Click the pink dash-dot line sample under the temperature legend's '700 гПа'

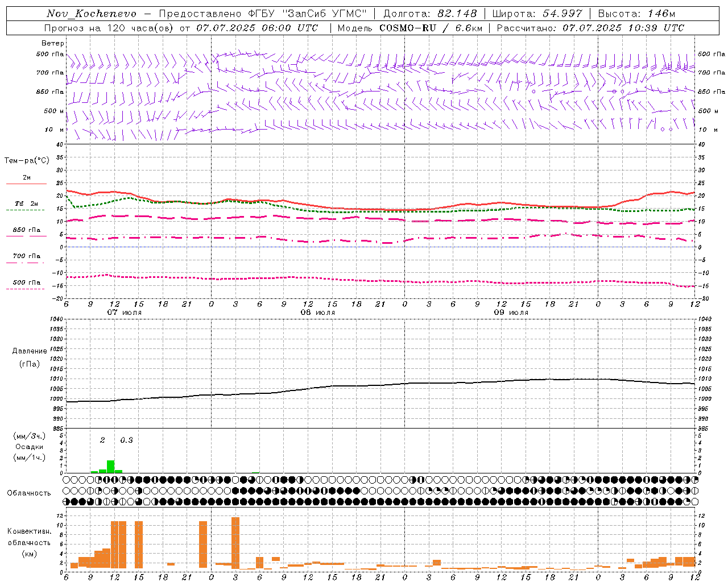(x=25, y=263)
